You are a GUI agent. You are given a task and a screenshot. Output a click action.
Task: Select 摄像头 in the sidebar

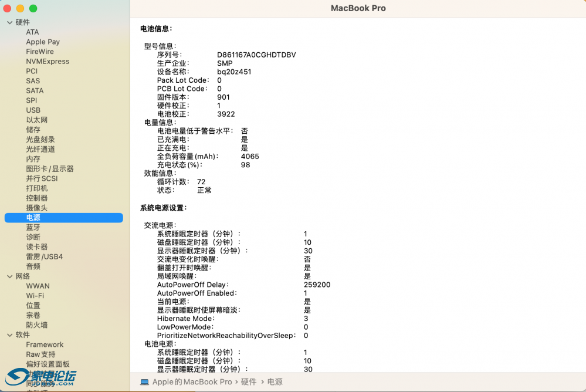click(x=36, y=208)
